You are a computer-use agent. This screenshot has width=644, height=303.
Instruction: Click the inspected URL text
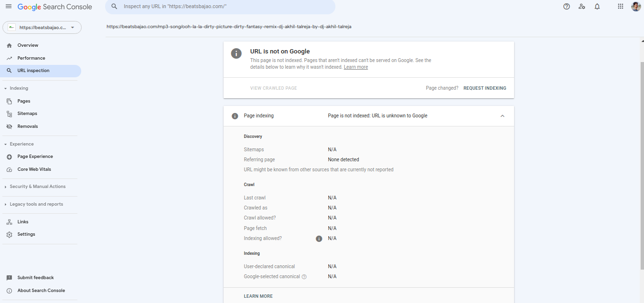coord(229,27)
